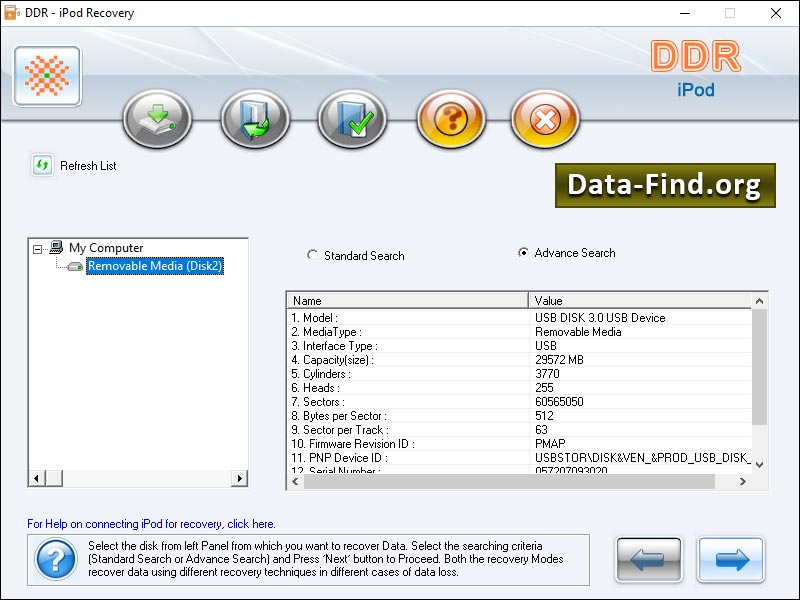Screen dimensions: 800x600
Task: Click the save recovered data checkmark icon
Action: pyautogui.click(x=351, y=118)
